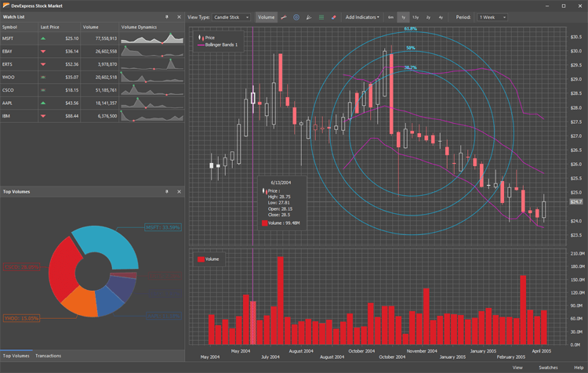Click the eraser icon in chart toolbar
Image resolution: width=588 pixels, height=373 pixels.
334,16
